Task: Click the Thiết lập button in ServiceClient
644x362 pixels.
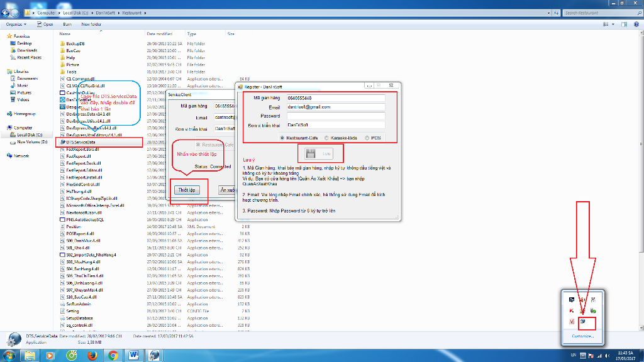Action: [187, 190]
